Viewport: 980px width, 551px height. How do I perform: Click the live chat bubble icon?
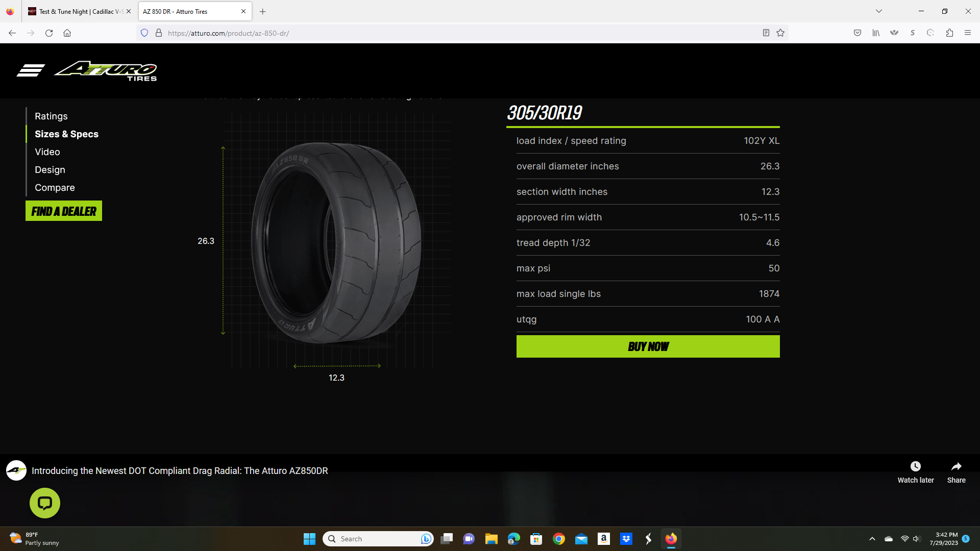tap(45, 503)
